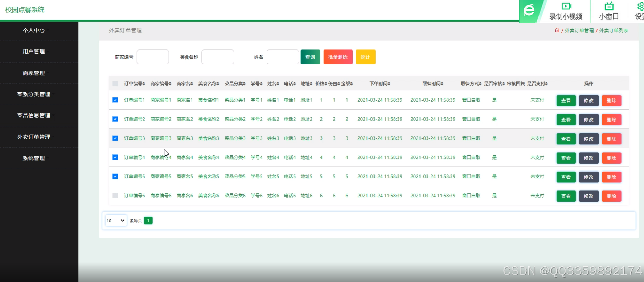Click the 美食名称 search input field
The height and width of the screenshot is (282, 644).
218,57
